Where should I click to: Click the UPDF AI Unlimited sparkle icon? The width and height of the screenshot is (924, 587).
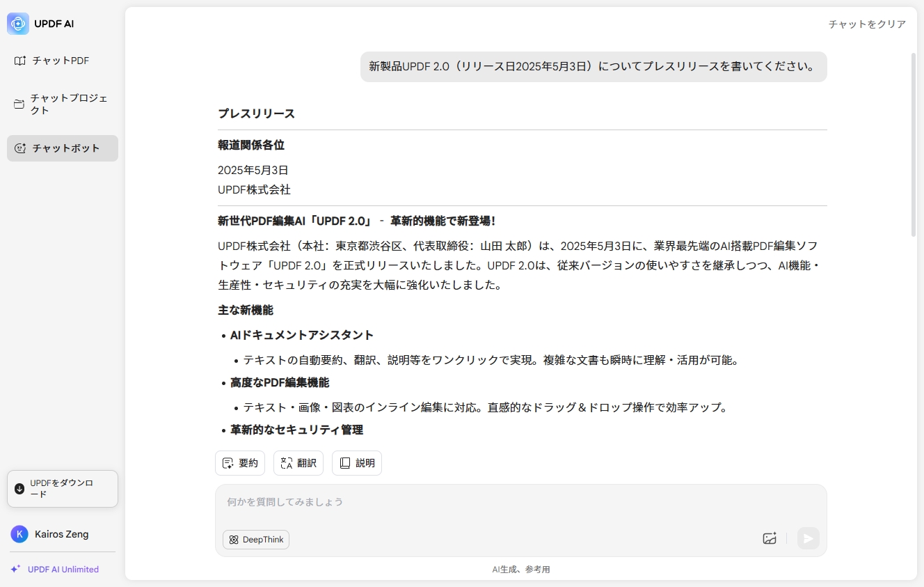tap(15, 569)
